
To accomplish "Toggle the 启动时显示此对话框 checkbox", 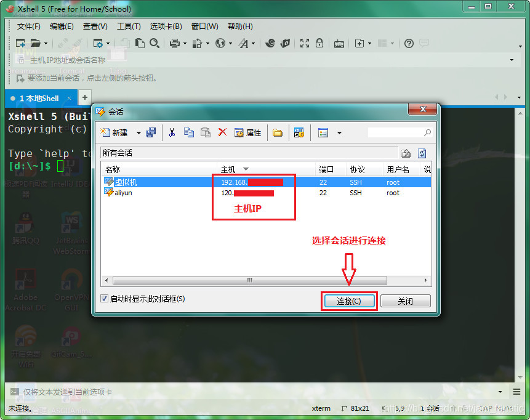I will pos(105,299).
